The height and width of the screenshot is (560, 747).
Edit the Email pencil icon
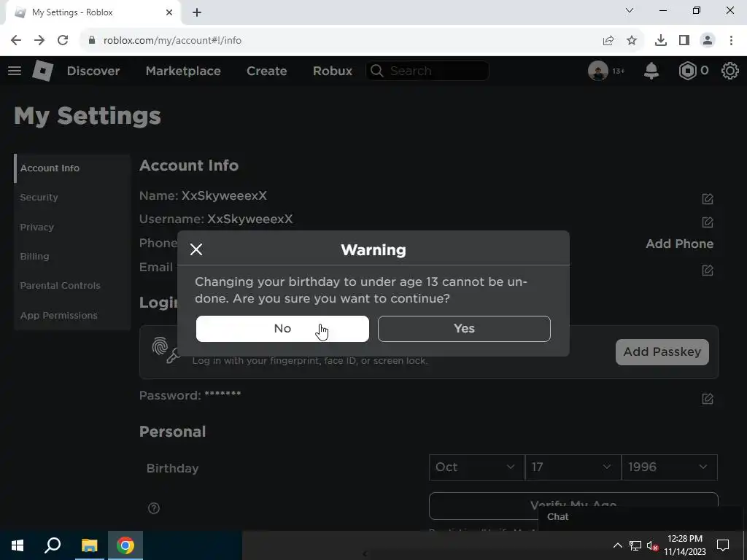(x=708, y=271)
